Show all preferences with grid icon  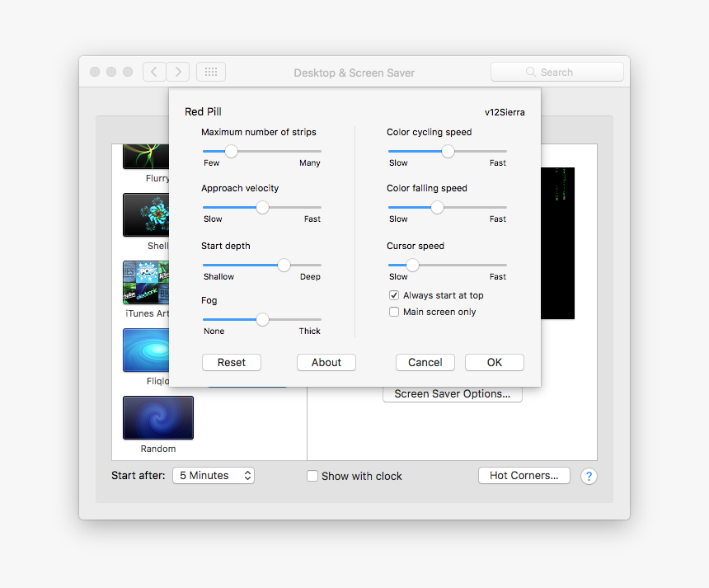pyautogui.click(x=211, y=73)
